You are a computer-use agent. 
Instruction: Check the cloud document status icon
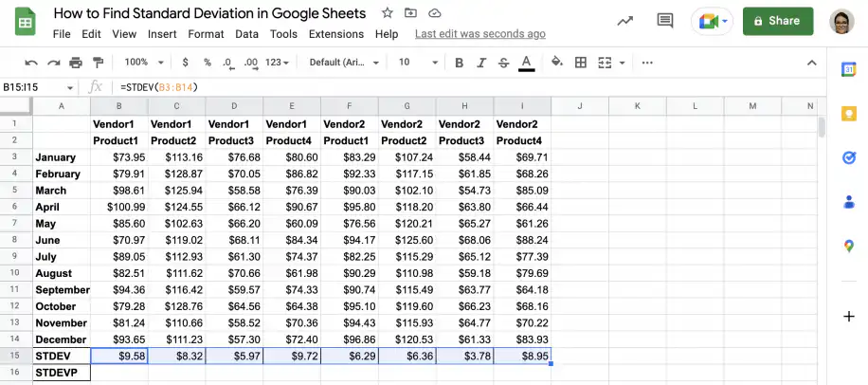click(x=435, y=12)
